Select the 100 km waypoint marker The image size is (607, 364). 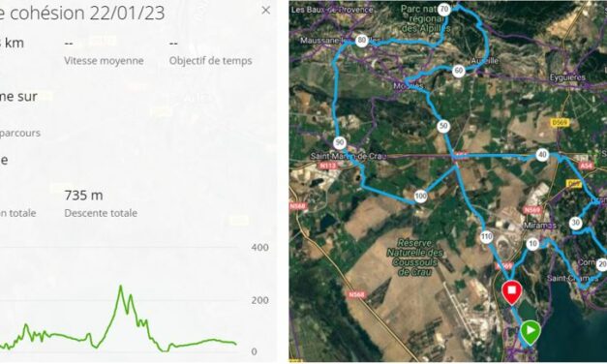pos(421,196)
